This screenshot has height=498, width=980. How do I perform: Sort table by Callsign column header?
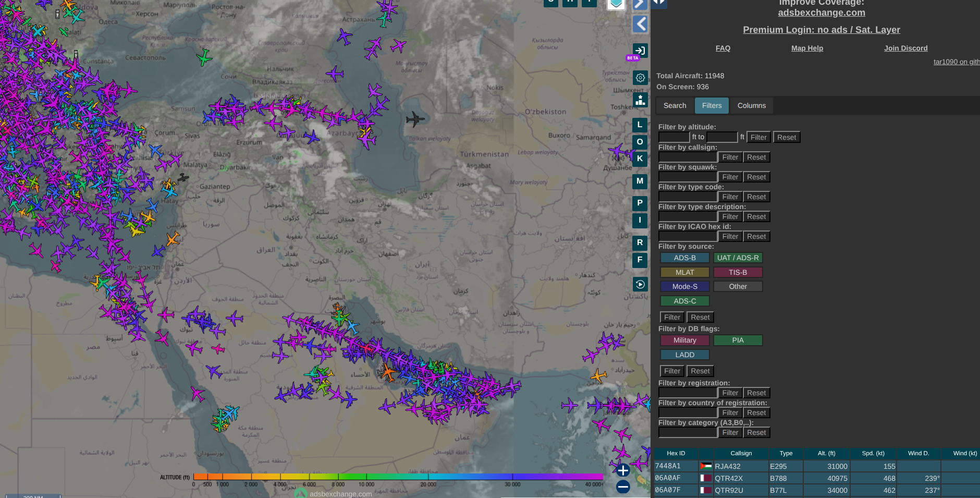(741, 453)
